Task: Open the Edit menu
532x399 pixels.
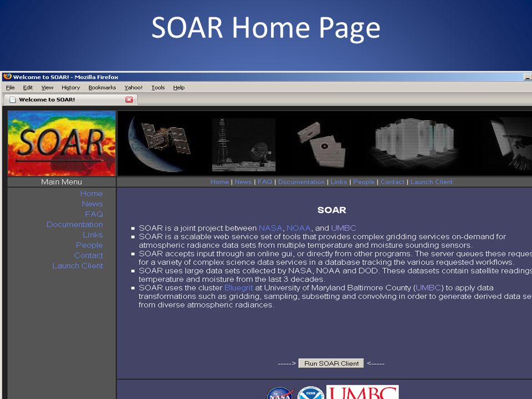Action: point(28,88)
